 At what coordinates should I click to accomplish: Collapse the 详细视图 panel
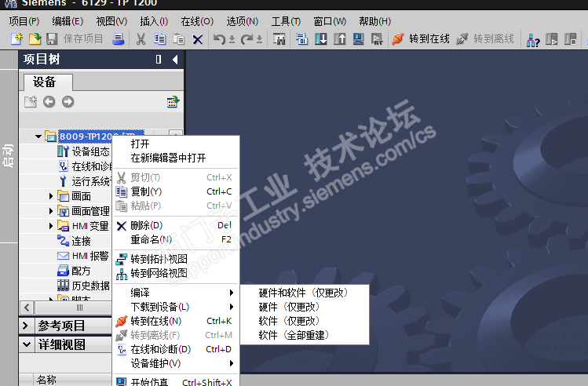[27, 344]
